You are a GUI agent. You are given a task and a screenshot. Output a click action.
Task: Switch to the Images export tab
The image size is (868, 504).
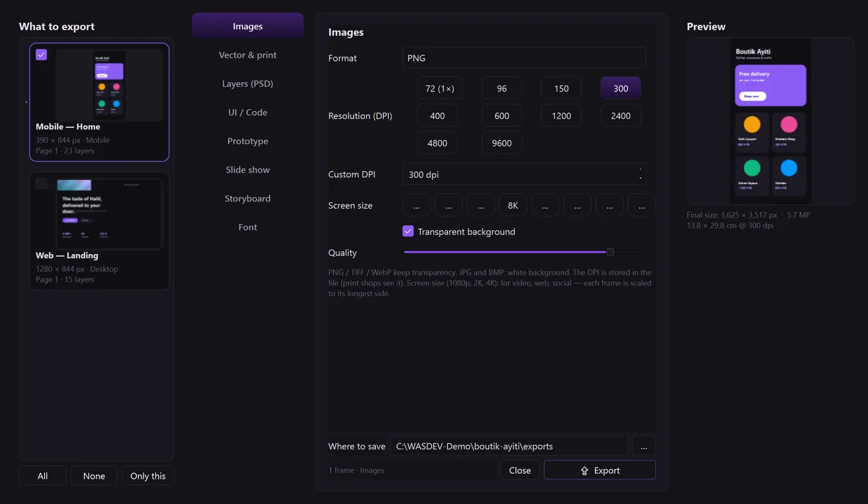click(248, 26)
